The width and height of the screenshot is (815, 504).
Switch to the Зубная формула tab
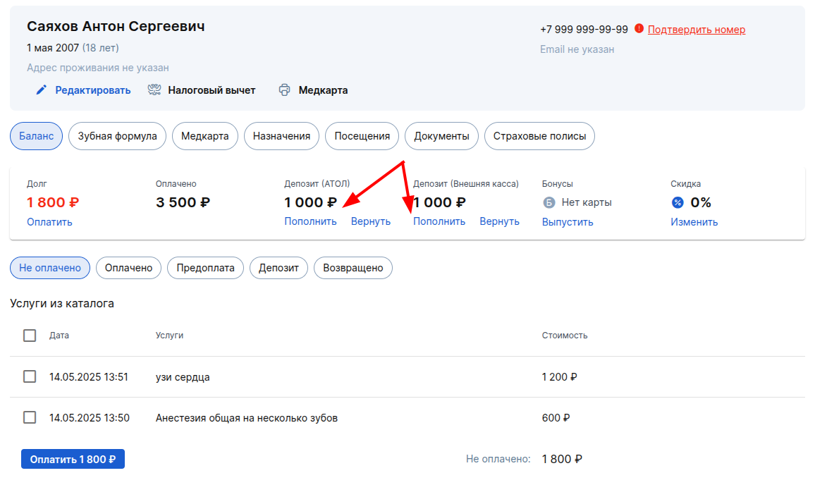[118, 136]
